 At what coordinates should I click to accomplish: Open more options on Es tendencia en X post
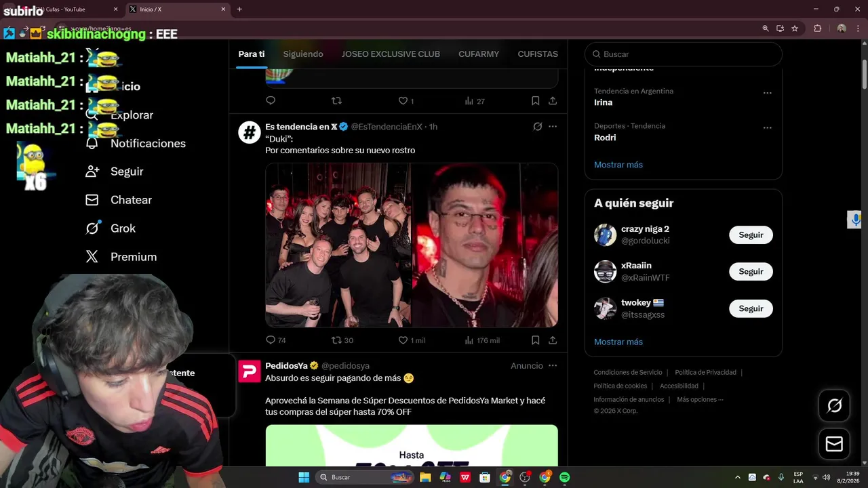coord(553,127)
